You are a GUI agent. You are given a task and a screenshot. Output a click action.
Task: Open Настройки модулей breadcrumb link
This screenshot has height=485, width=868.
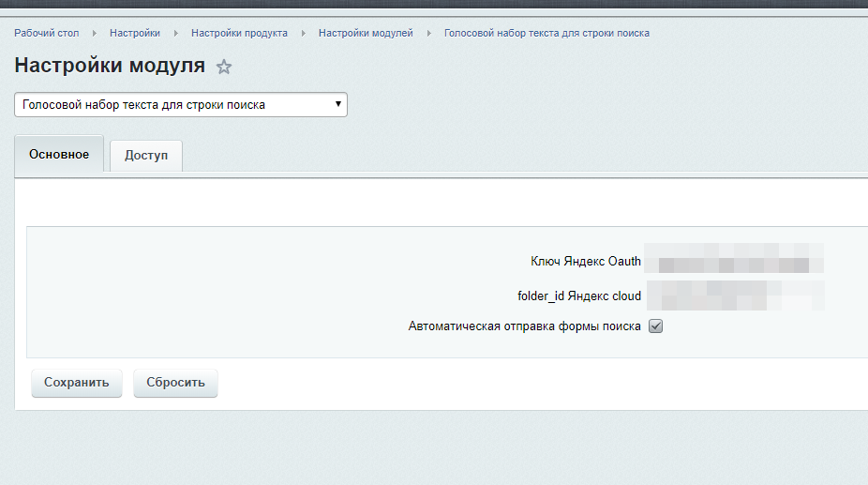click(366, 34)
